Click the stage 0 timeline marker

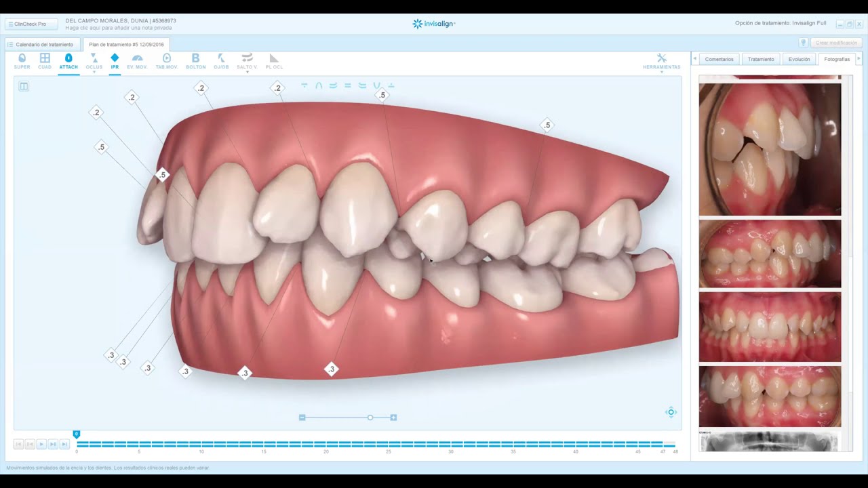(x=77, y=434)
